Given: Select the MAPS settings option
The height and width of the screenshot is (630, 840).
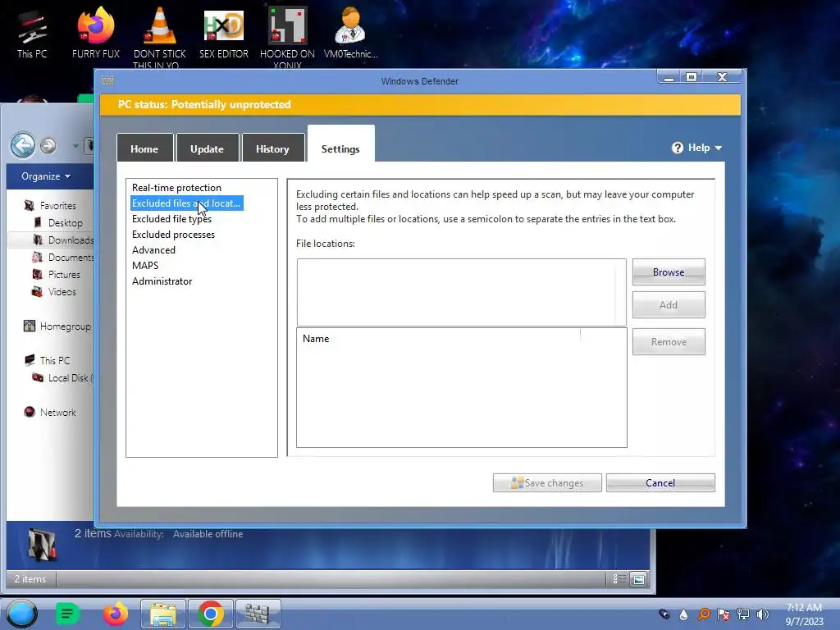Looking at the screenshot, I should [145, 265].
